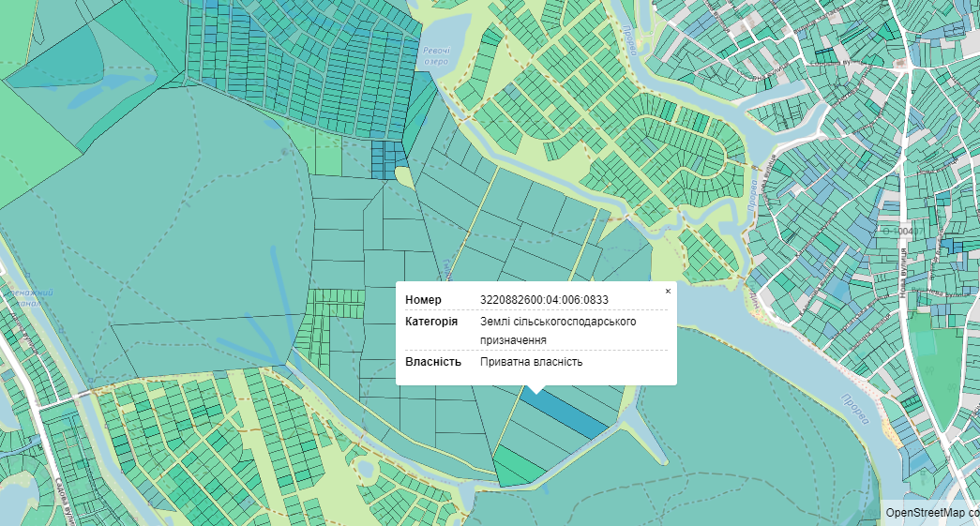Click the 'Категорія' field label in popup

click(431, 322)
